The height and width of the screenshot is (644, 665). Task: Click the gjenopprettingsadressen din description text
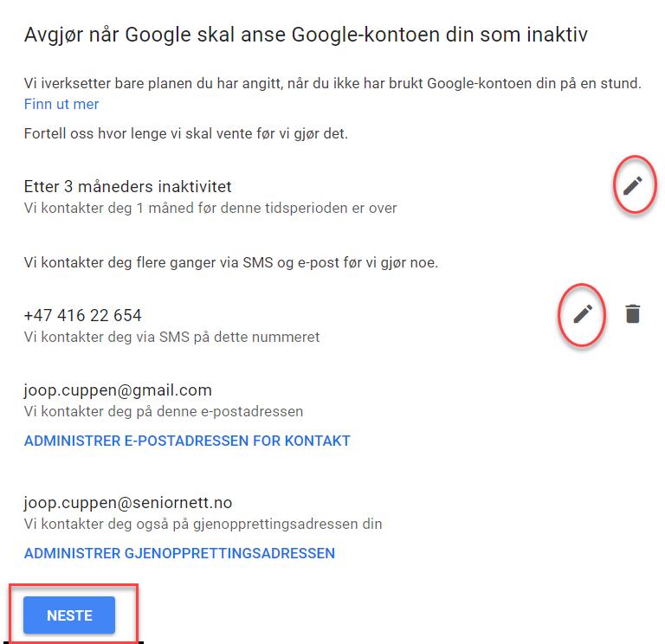[x=203, y=524]
